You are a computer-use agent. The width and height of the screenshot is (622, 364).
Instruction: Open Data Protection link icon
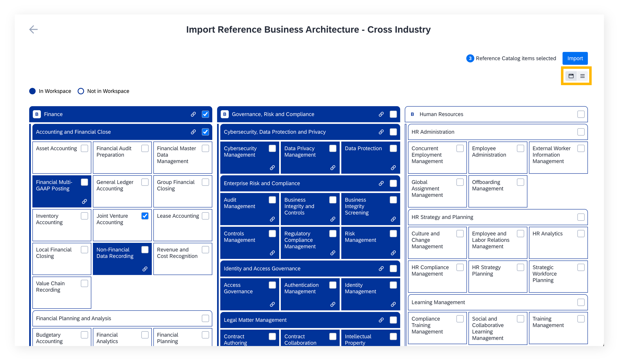393,168
